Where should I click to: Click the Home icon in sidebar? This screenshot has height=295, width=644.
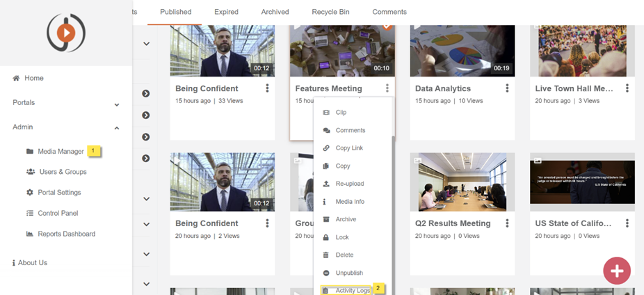pyautogui.click(x=16, y=78)
